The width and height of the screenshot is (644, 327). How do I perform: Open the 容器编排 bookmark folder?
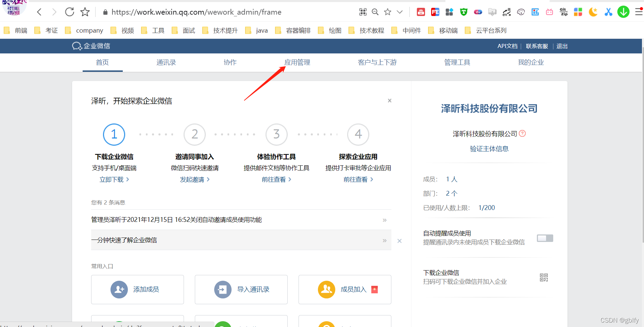[x=293, y=31]
